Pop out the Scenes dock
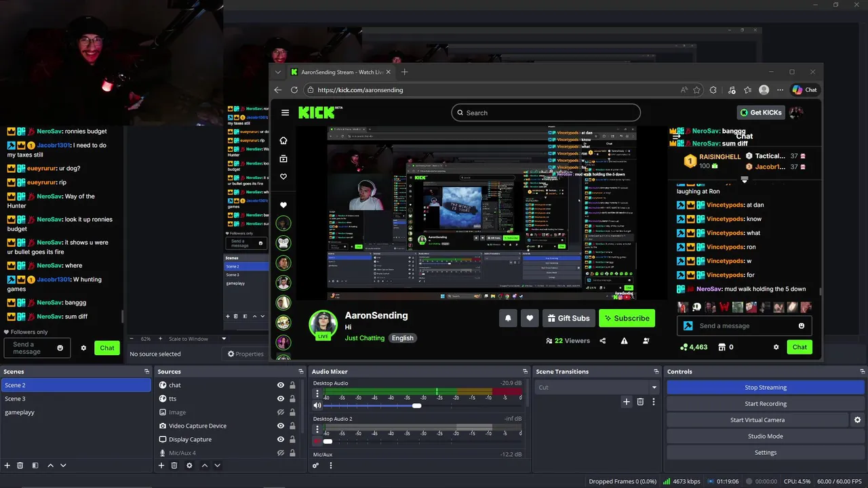 (147, 371)
